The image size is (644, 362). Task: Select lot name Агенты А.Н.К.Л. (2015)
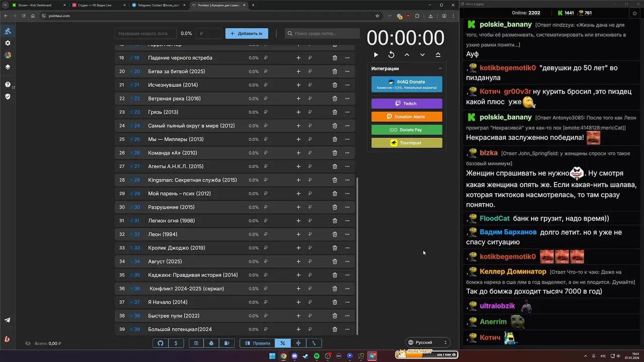coord(176,166)
